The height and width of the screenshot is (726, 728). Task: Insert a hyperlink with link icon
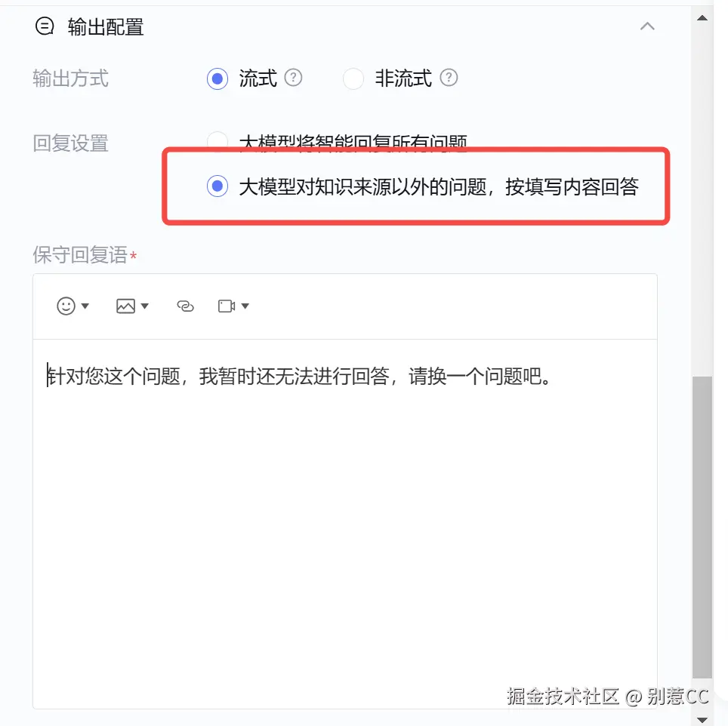click(x=185, y=306)
